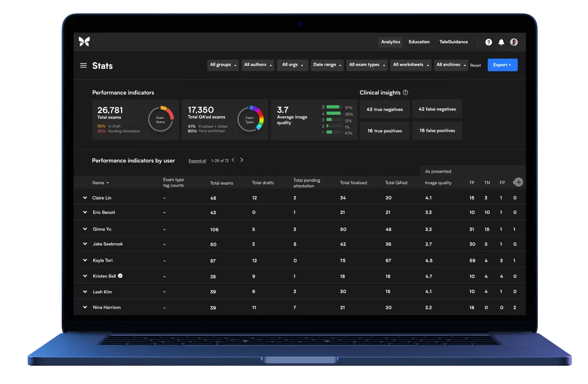The image size is (588, 384).
Task: Click Kristen Bell's verified badge
Action: tap(121, 276)
